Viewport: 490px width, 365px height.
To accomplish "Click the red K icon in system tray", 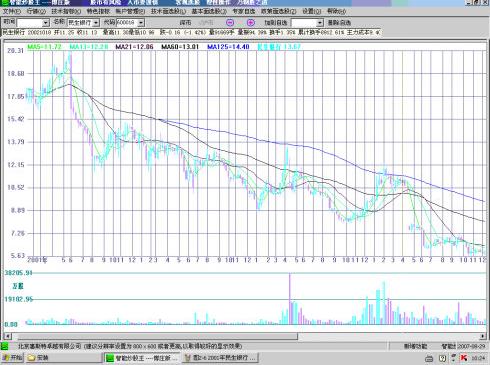I will pos(464,358).
